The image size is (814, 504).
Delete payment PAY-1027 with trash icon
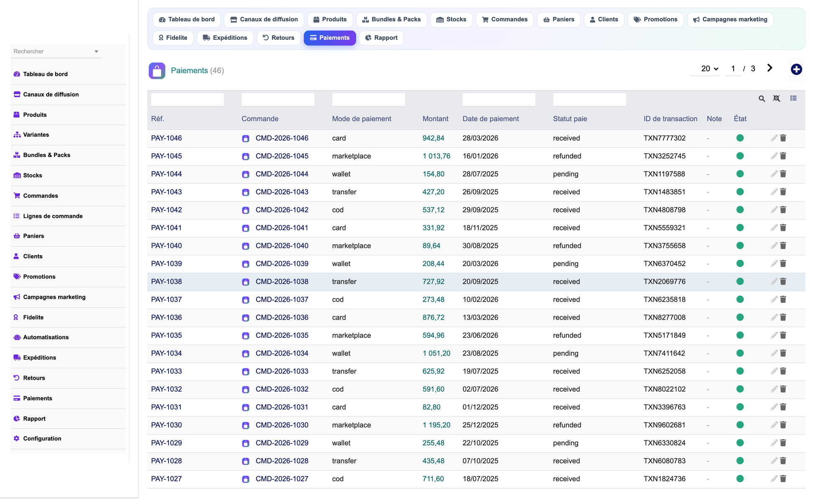[x=783, y=479]
